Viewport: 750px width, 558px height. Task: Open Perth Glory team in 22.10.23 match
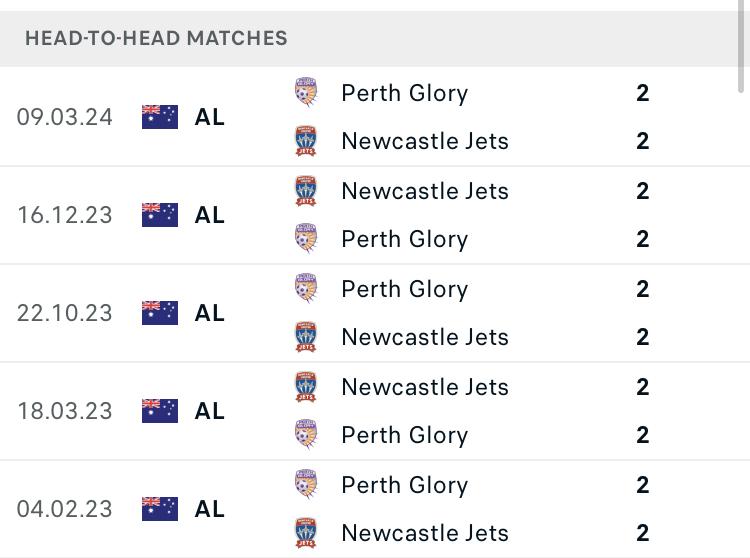[x=405, y=289]
